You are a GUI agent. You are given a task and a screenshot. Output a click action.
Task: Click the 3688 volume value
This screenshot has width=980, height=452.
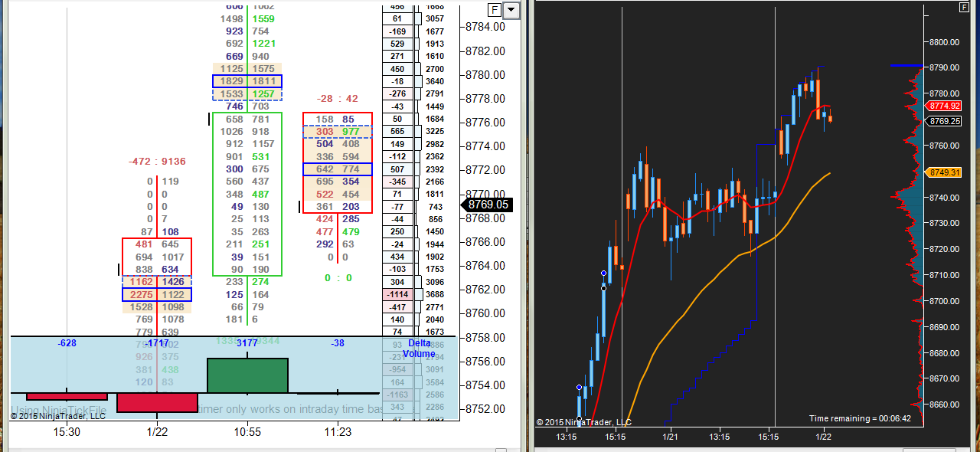pyautogui.click(x=435, y=294)
